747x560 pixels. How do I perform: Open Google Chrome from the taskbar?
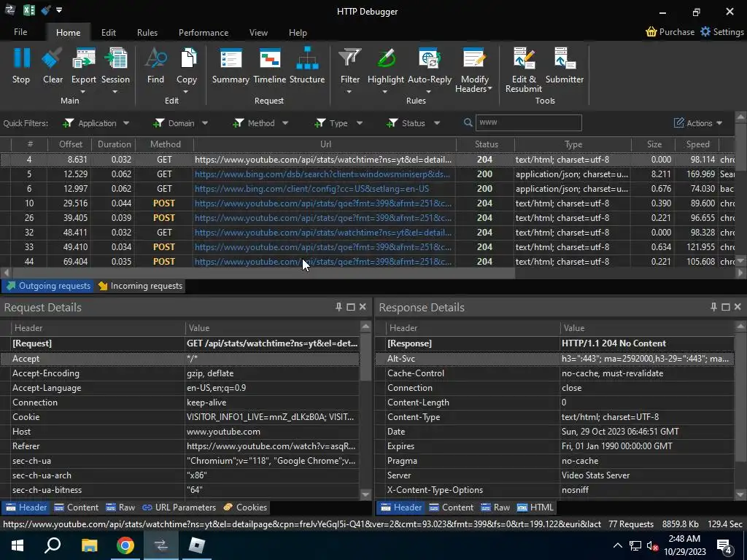click(x=125, y=545)
